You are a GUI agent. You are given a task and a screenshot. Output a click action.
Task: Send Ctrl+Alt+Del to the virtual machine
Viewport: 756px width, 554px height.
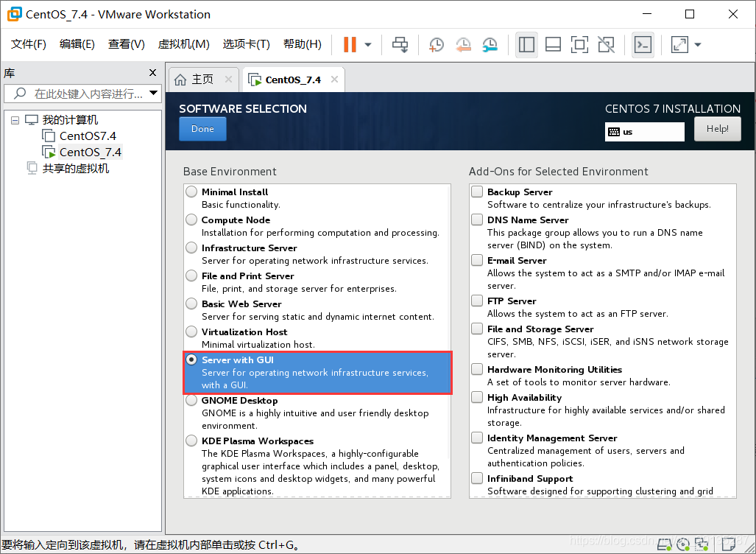[400, 44]
